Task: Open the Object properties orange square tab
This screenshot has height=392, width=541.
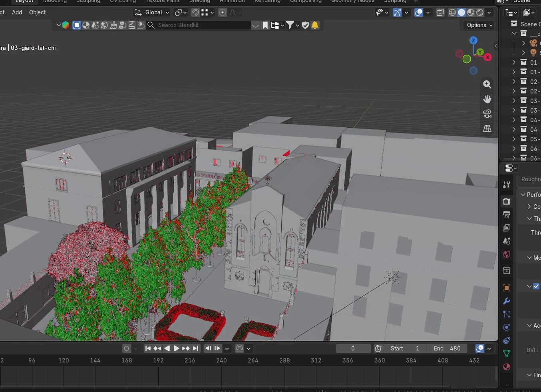Action: pyautogui.click(x=507, y=288)
